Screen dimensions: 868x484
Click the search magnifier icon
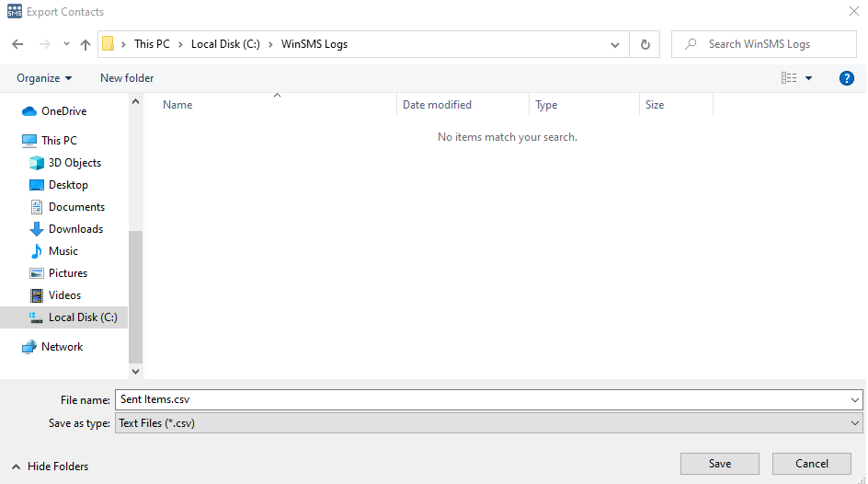point(691,44)
